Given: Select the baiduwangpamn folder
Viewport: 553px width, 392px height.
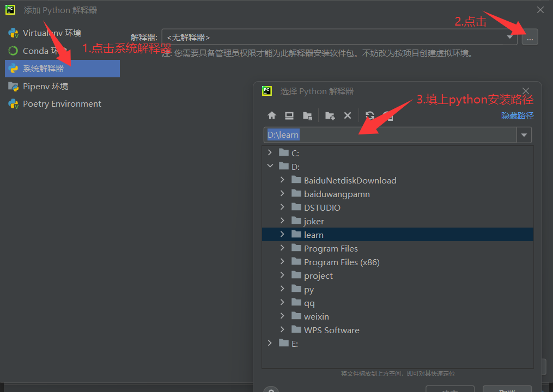Looking at the screenshot, I should point(398,194).
